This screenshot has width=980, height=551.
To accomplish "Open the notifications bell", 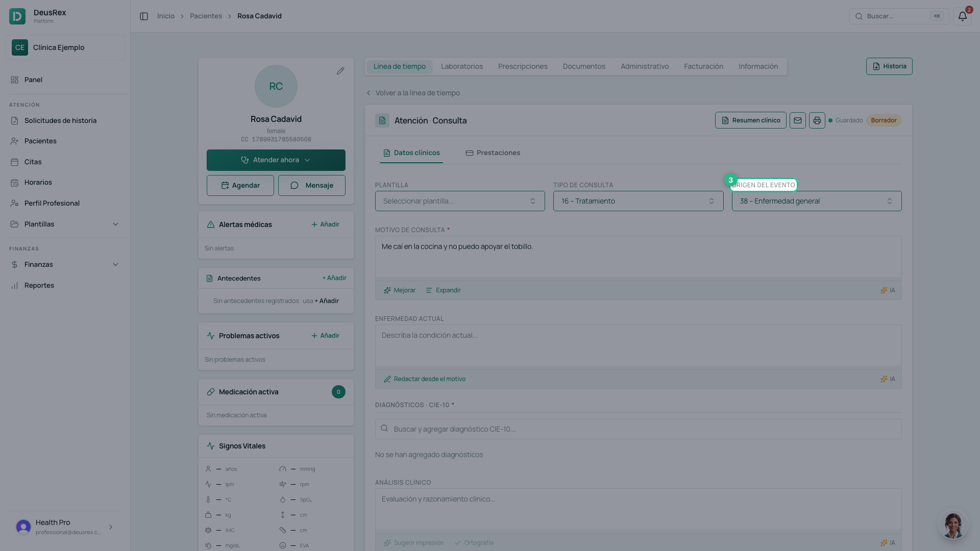I will point(962,16).
